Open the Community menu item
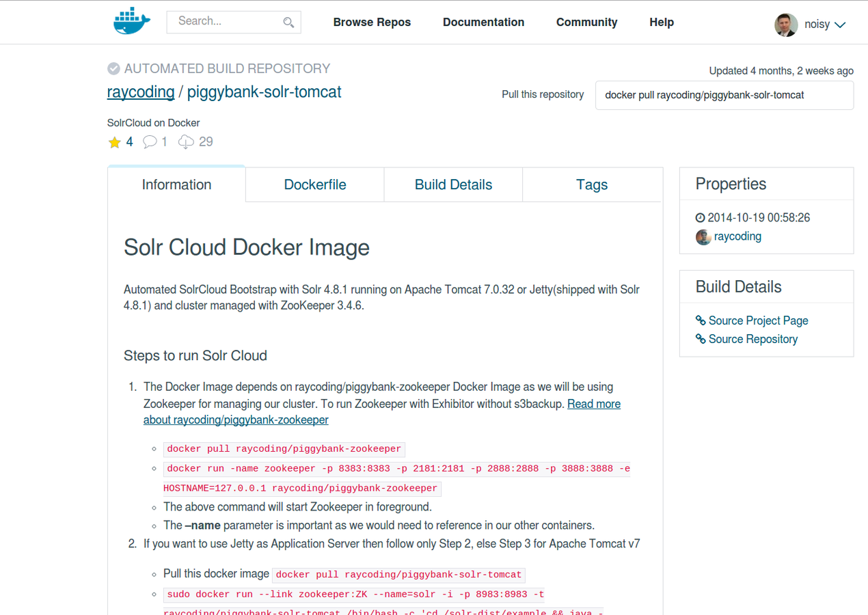Screen dimensions: 868x615 click(x=586, y=23)
